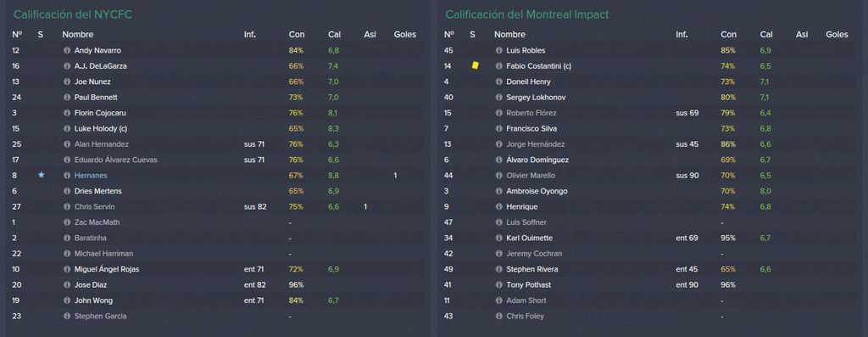This screenshot has width=868, height=337.
Task: Click the star icon on Hernanes row
Action: coord(41,175)
